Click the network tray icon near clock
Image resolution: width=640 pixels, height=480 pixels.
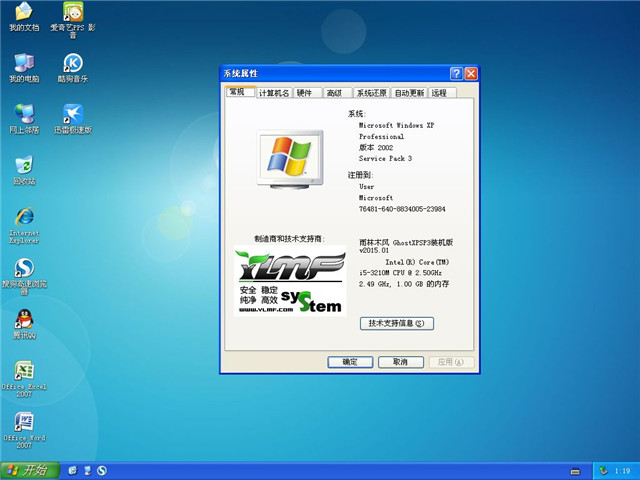tap(603, 471)
